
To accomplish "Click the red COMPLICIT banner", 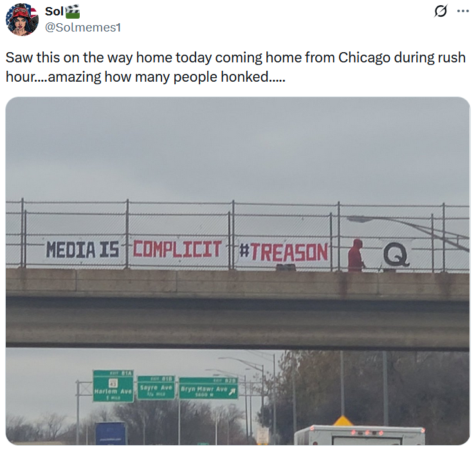I will (178, 249).
